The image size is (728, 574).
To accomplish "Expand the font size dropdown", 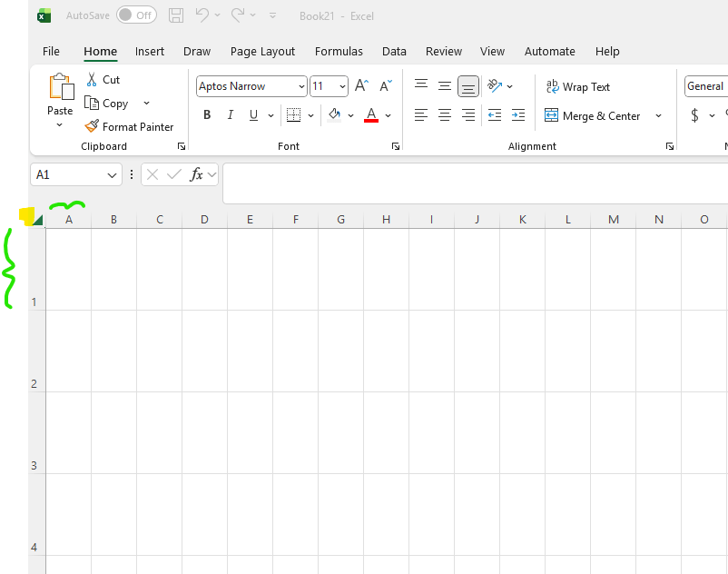I will coord(342,86).
